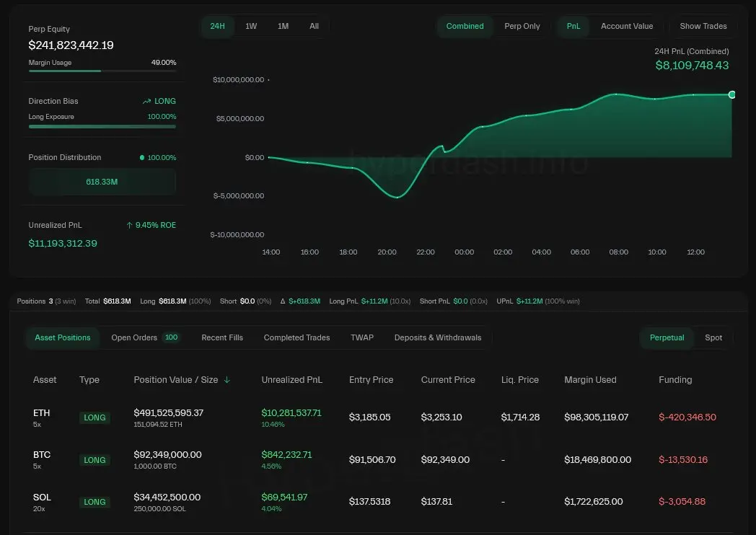Viewport: 756px width, 535px height.
Task: Switch chart to Perp Only
Action: coord(522,26)
